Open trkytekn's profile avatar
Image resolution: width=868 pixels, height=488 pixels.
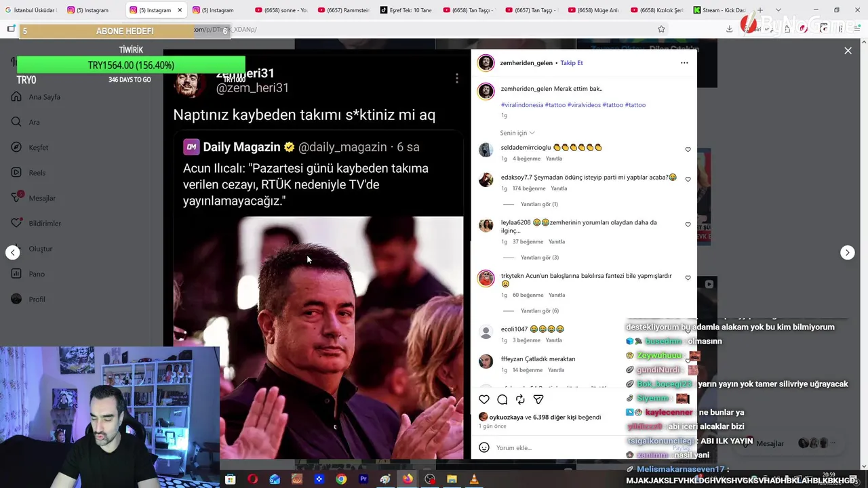coord(486,279)
